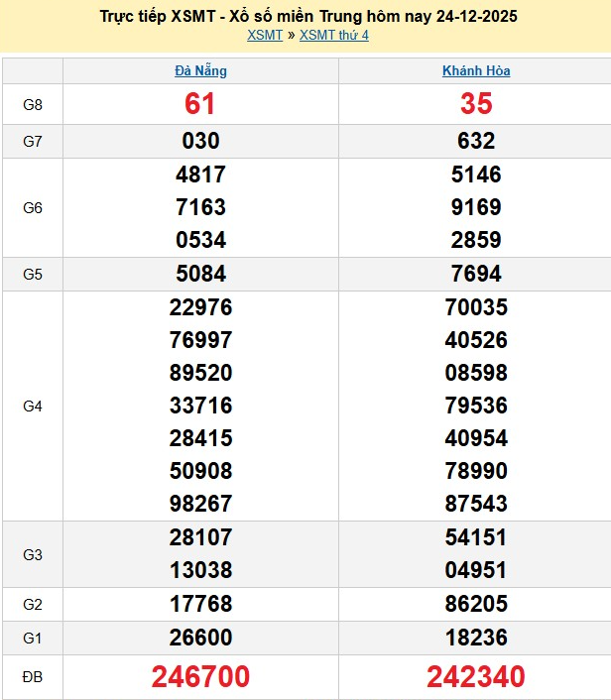611x700 pixels.
Task: Click Đà Nẵng G8 number 61
Action: click(x=200, y=103)
